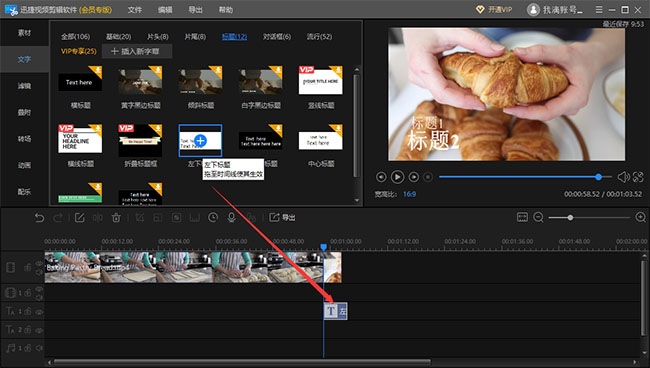
Task: Select the 全部(106) text category
Action: click(75, 36)
